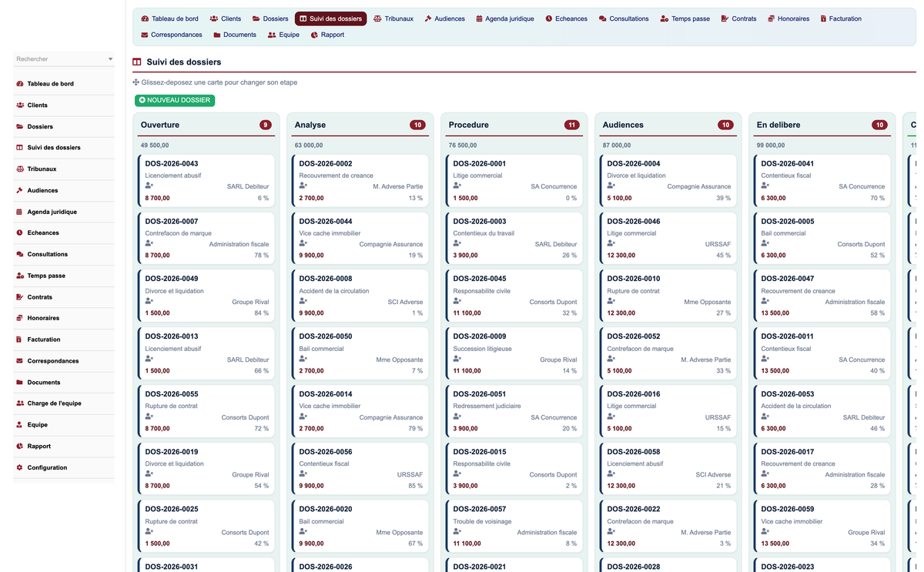Open the Contrats top tab
Screen dimensions: 924x572
[738, 18]
